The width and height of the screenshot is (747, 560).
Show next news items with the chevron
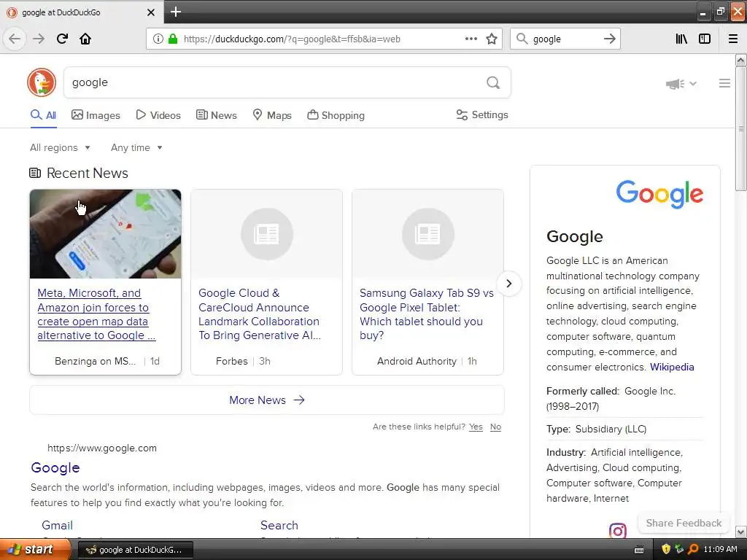click(x=508, y=284)
